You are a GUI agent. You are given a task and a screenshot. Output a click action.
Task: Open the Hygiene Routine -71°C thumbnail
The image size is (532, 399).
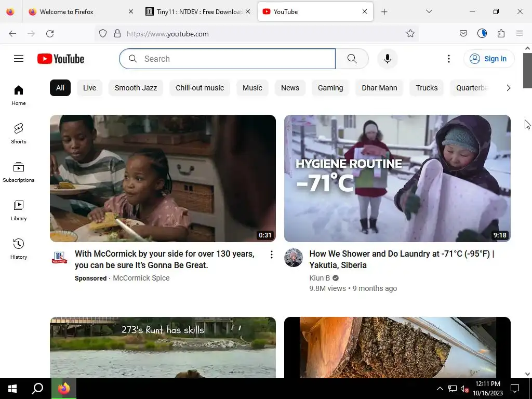(397, 179)
